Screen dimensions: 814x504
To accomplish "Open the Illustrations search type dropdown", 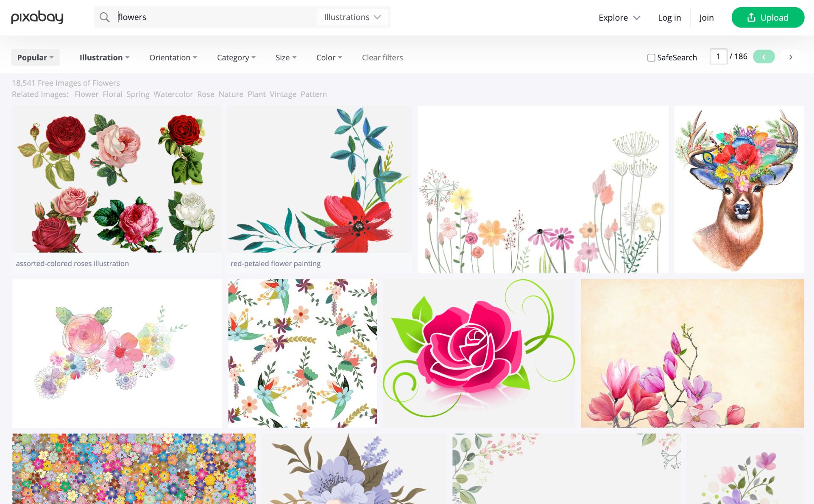I will point(352,17).
